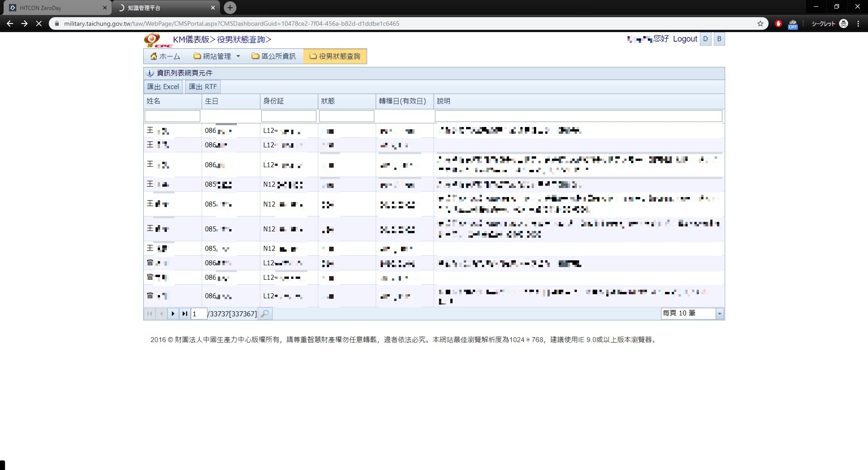Image resolution: width=868 pixels, height=470 pixels.
Task: View site info via the lock icon
Action: click(56, 23)
